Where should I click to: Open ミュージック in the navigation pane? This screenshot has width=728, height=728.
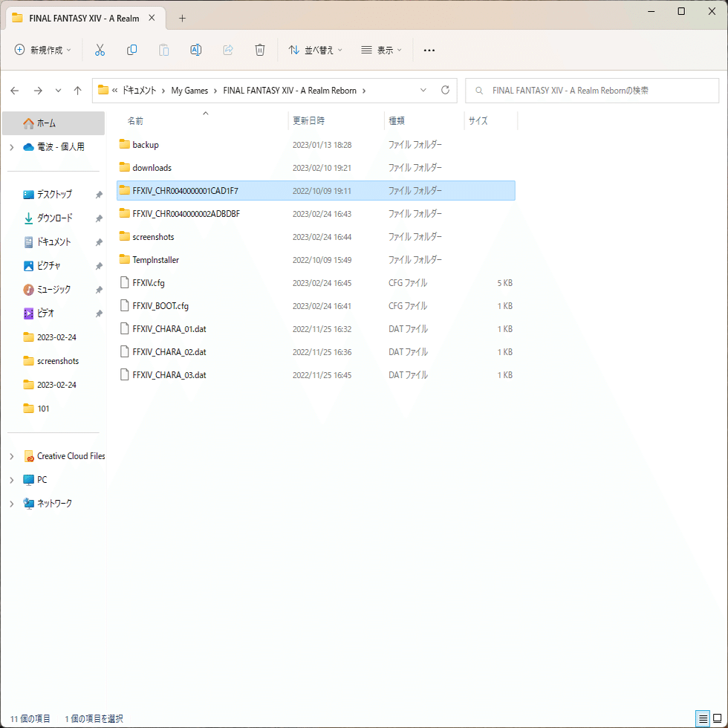53,290
